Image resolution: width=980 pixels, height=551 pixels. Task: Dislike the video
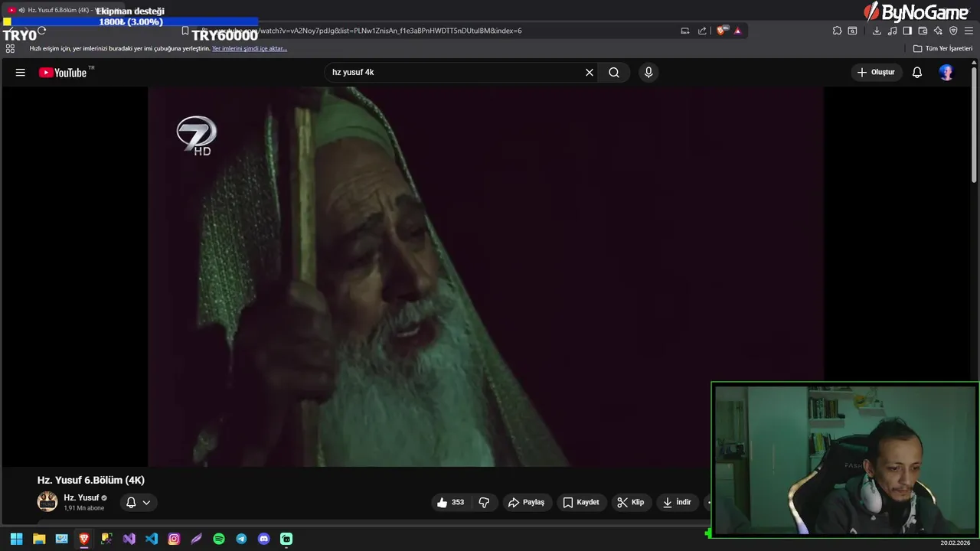click(484, 502)
